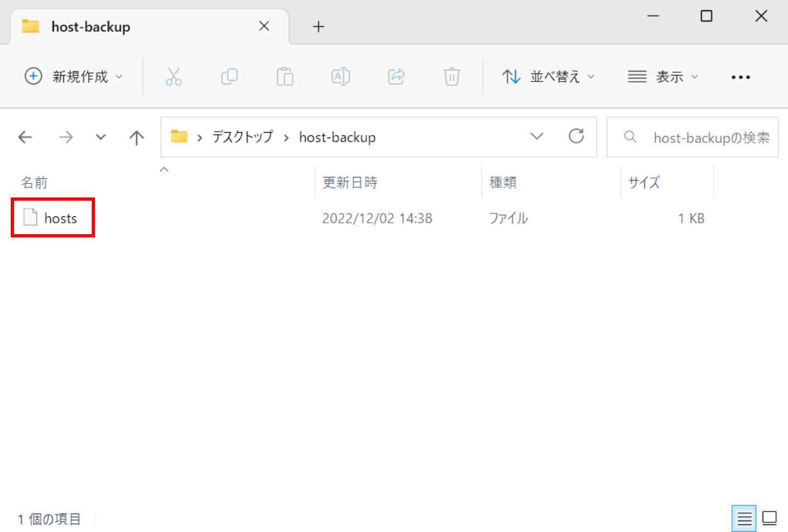
Task: Click デスクトップ in the breadcrumb path
Action: tap(242, 137)
